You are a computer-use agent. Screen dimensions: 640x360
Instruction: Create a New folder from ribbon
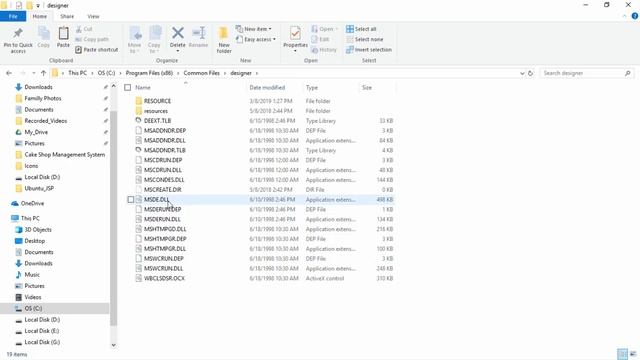coord(224,40)
